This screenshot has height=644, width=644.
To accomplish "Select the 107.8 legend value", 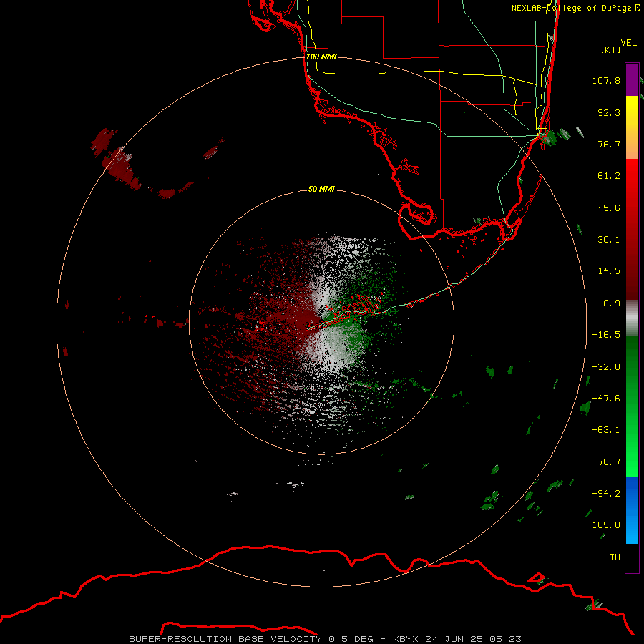I will [606, 80].
